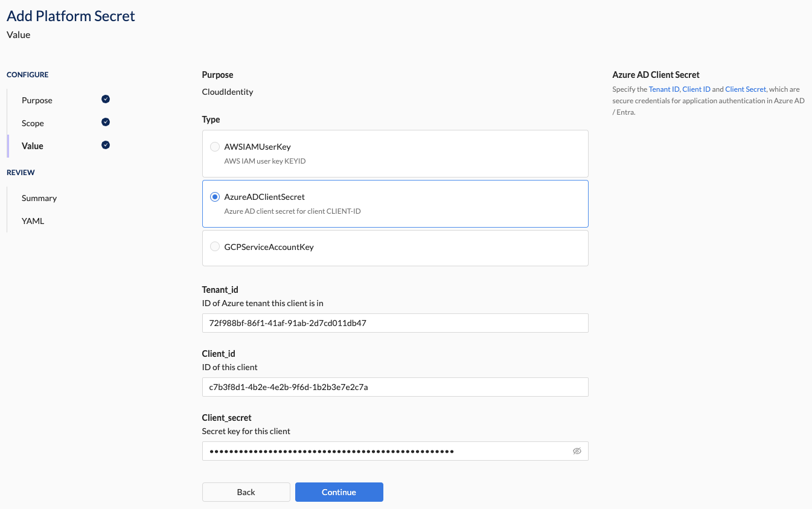812x509 pixels.
Task: Click the Continue button
Action: 339,492
